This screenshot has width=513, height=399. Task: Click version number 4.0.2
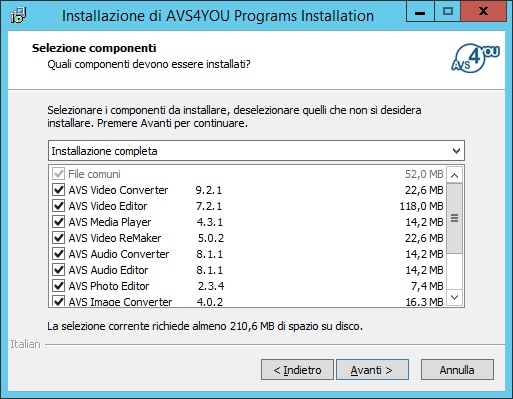[210, 302]
